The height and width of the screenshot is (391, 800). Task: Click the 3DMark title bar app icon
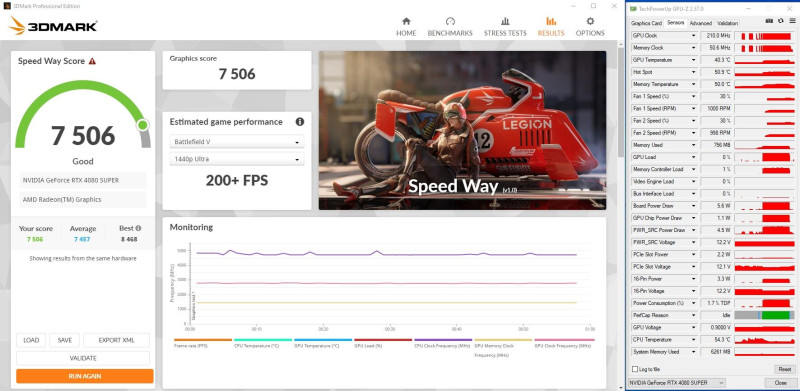[7, 6]
